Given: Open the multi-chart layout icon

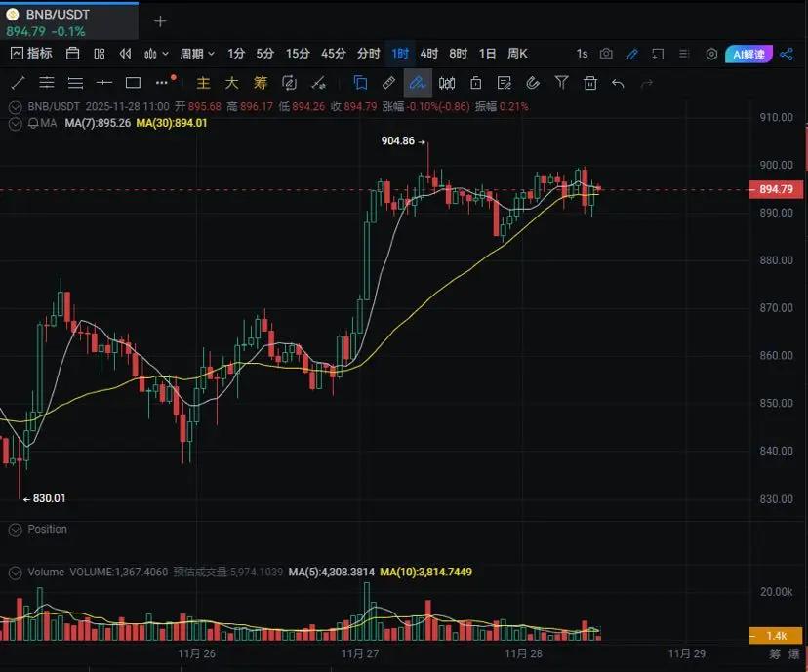Looking at the screenshot, I should click(x=100, y=54).
